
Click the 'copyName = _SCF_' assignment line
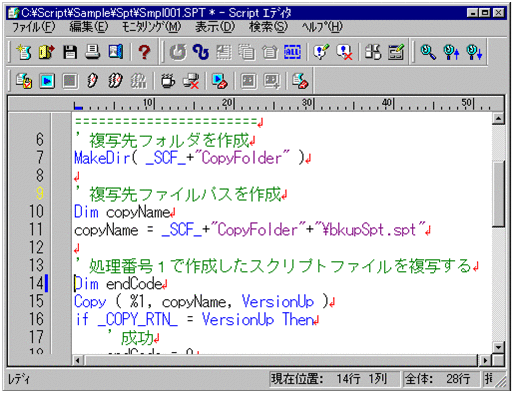coord(252,230)
